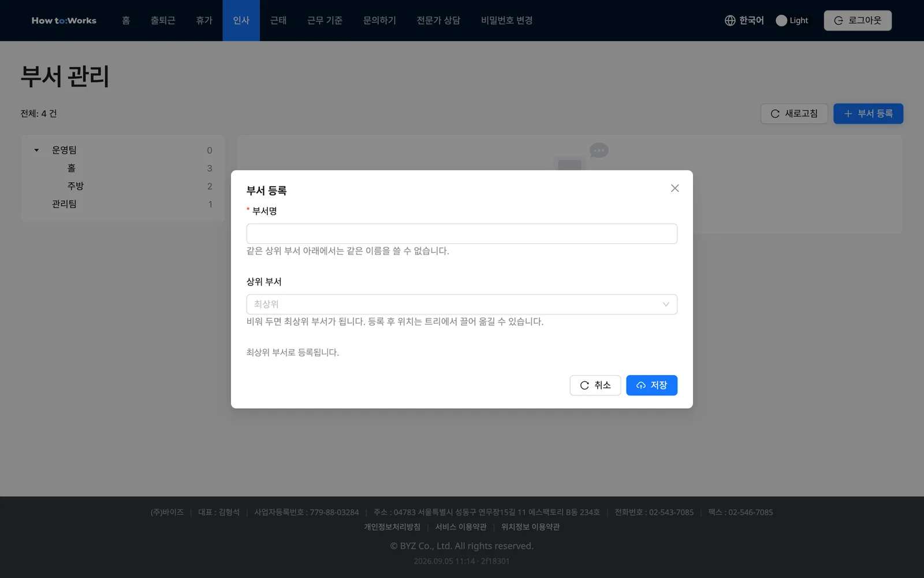
Task: Select 운영팀 in department tree
Action: [x=64, y=150]
